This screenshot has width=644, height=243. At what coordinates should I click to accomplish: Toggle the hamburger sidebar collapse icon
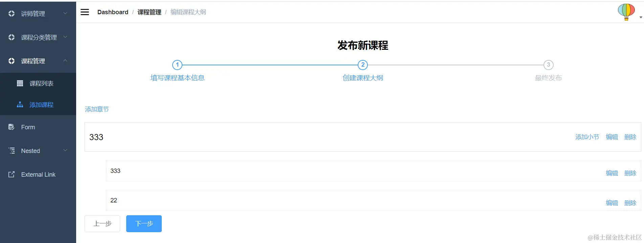[x=85, y=12]
